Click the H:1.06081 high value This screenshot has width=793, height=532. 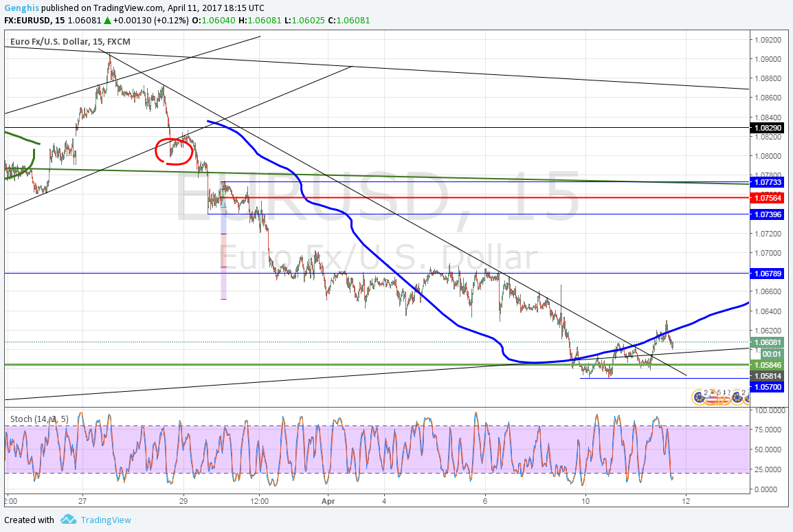click(260, 20)
